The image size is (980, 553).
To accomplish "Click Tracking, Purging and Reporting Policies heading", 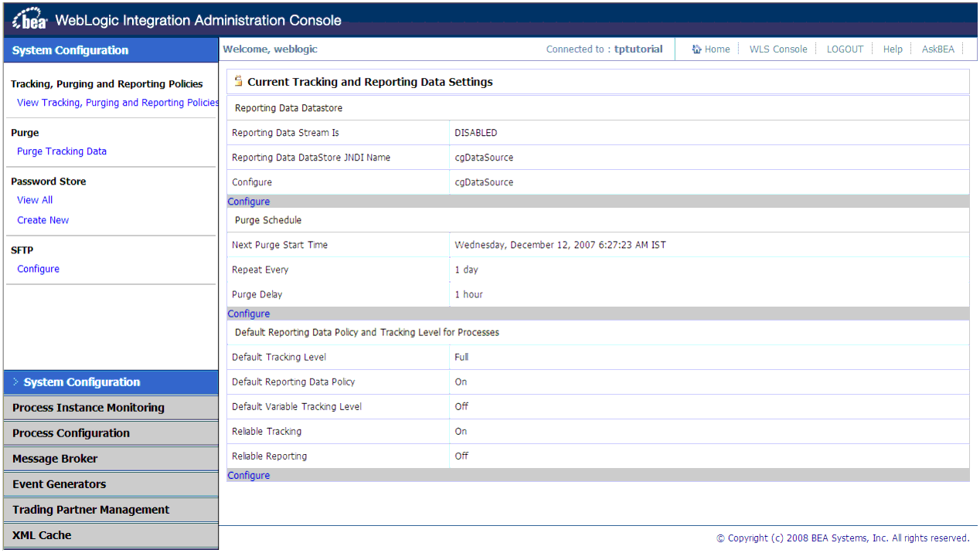I will (107, 84).
